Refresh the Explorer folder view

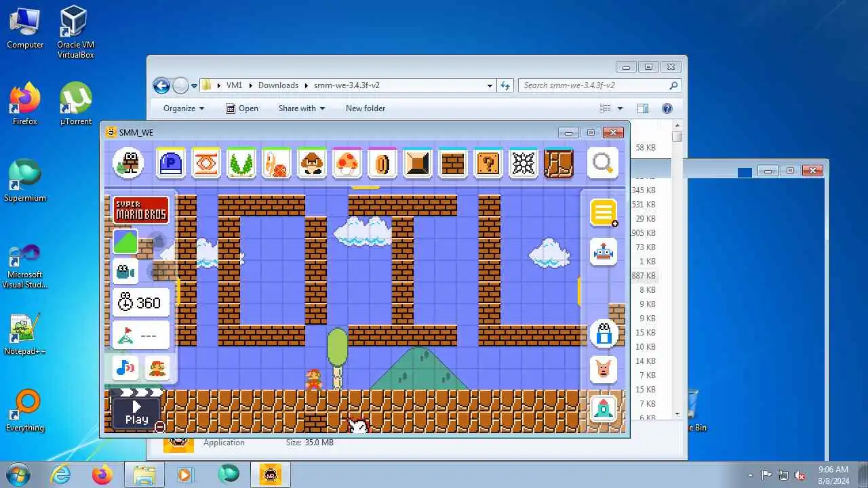click(x=505, y=85)
